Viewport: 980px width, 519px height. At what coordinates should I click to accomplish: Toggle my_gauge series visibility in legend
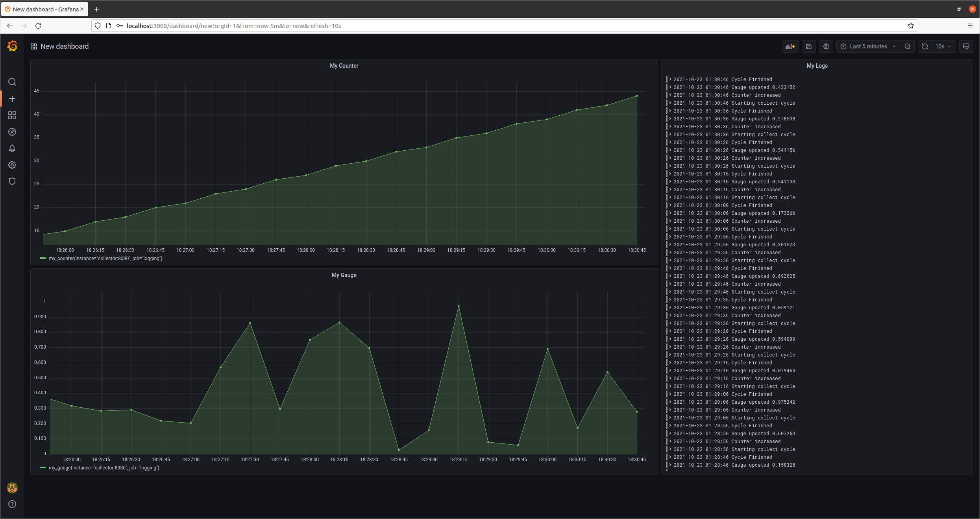(x=104, y=468)
